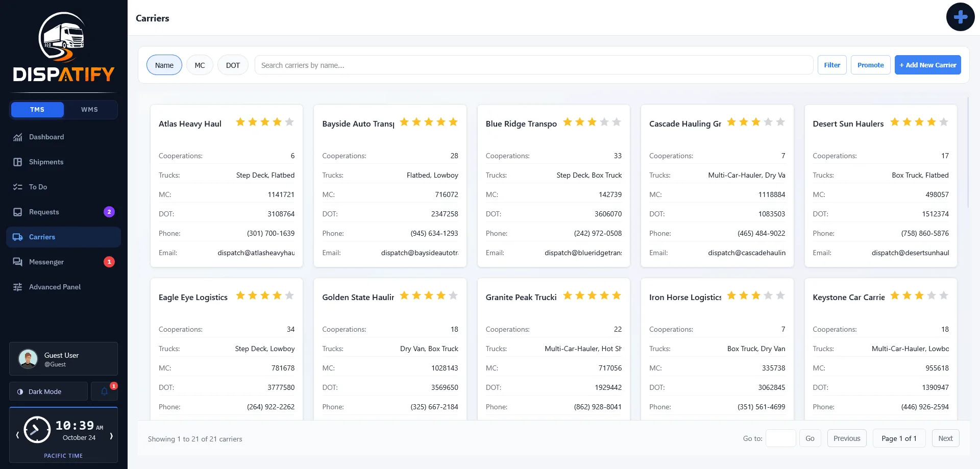Screen dimensions: 980x469
Task: Click the fifth star of Atlas Heavy Haul
Action: (289, 122)
